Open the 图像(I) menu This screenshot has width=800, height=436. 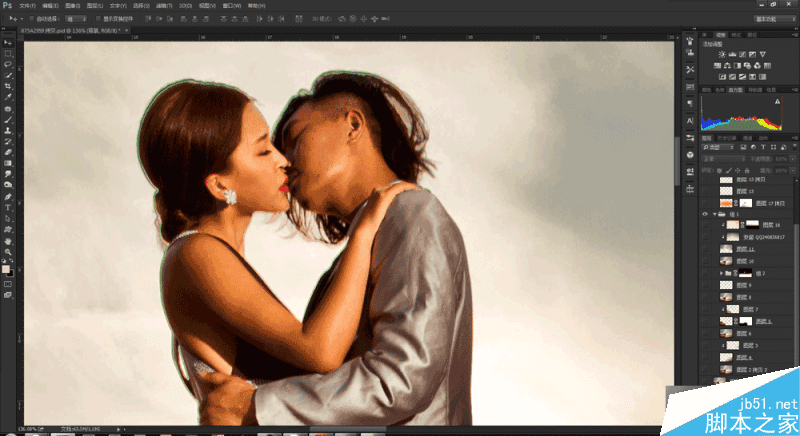tap(72, 6)
